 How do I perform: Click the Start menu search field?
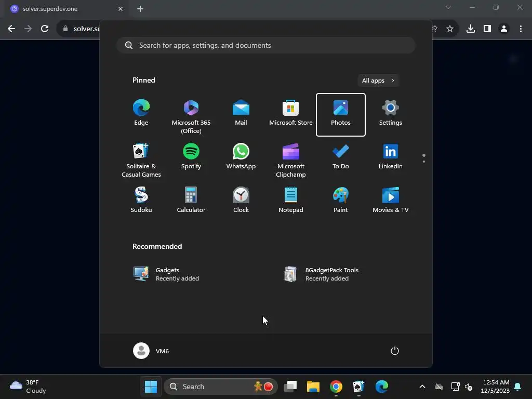coord(266,46)
